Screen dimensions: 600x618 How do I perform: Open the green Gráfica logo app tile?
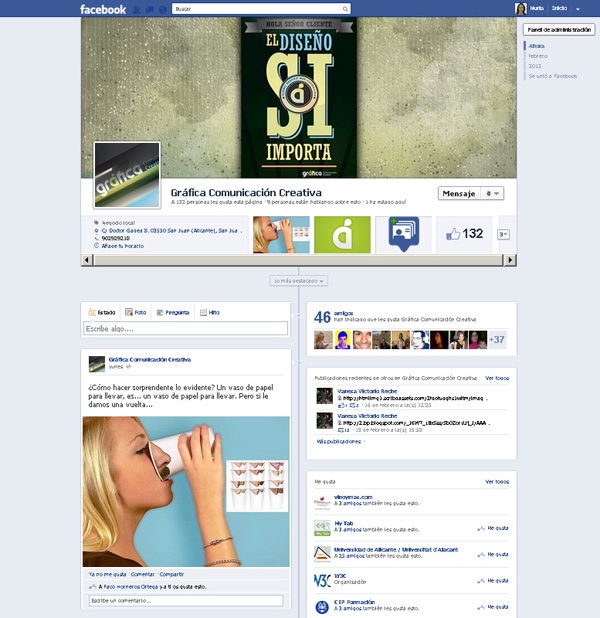tap(342, 234)
